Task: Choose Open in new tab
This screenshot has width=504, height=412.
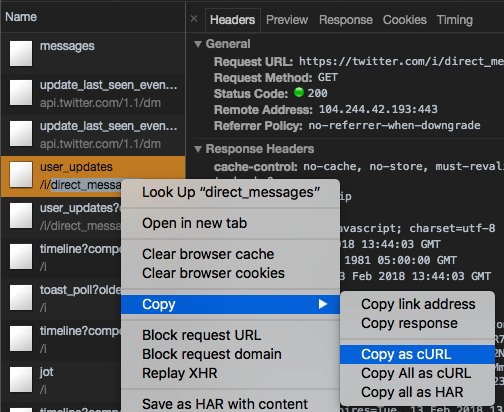Action: click(231, 223)
